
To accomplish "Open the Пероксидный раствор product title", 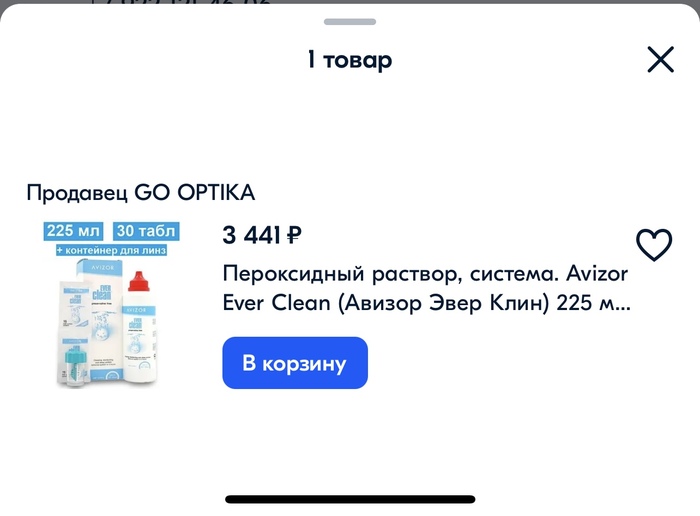I will click(426, 288).
